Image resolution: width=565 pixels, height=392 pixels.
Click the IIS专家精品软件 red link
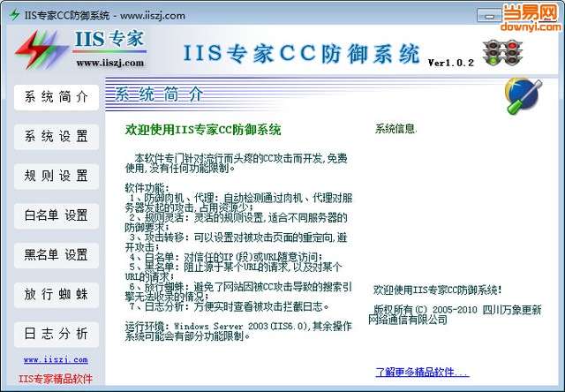[56, 379]
